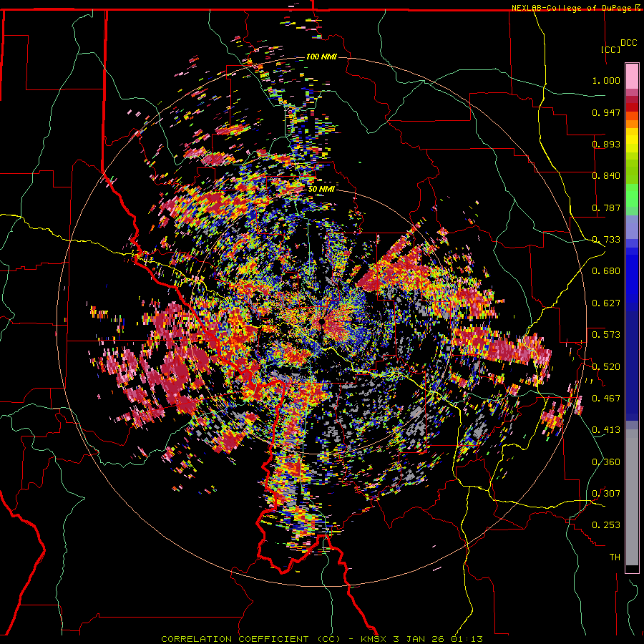This screenshot has height=644, width=644.
Task: Click the pink swatch beside 1.000 on color bar
Action: 632,77
